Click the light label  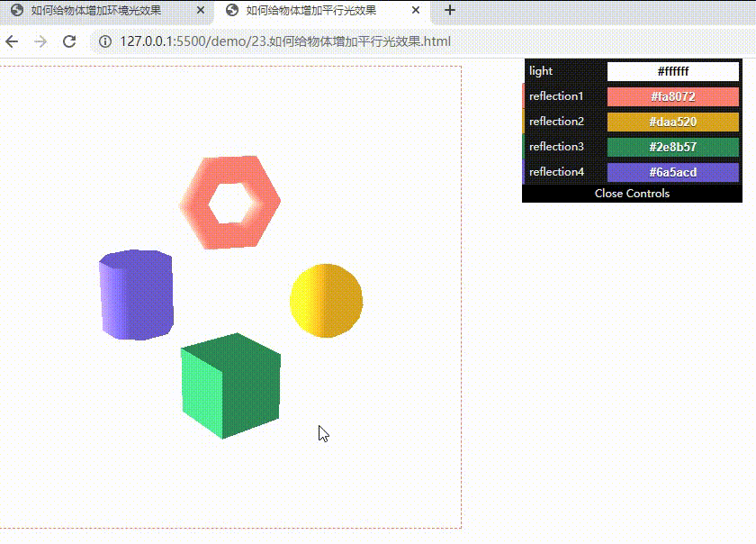click(x=541, y=71)
